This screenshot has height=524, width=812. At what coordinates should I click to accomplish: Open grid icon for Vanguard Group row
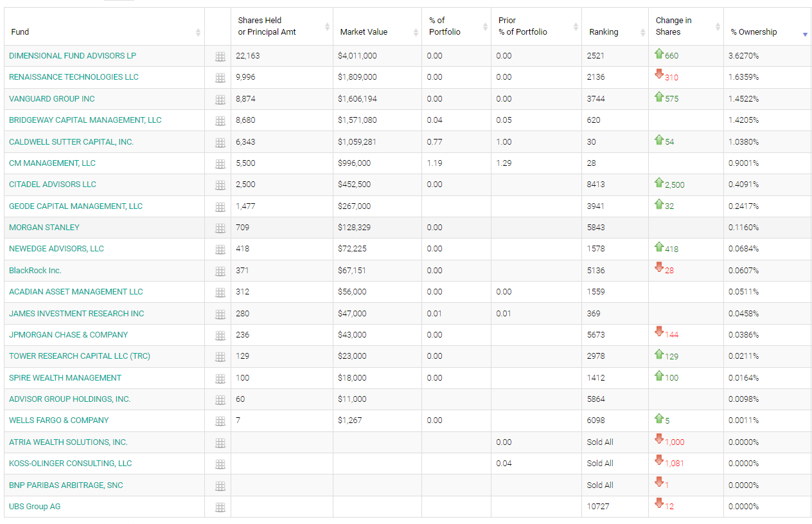click(220, 100)
